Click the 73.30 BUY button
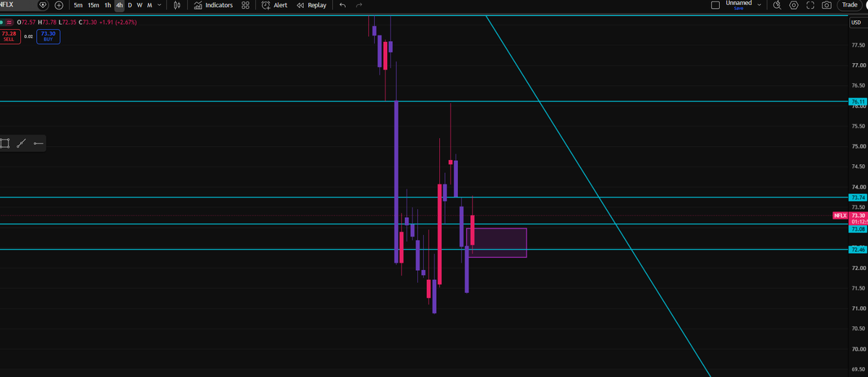This screenshot has height=377, width=868. (48, 36)
